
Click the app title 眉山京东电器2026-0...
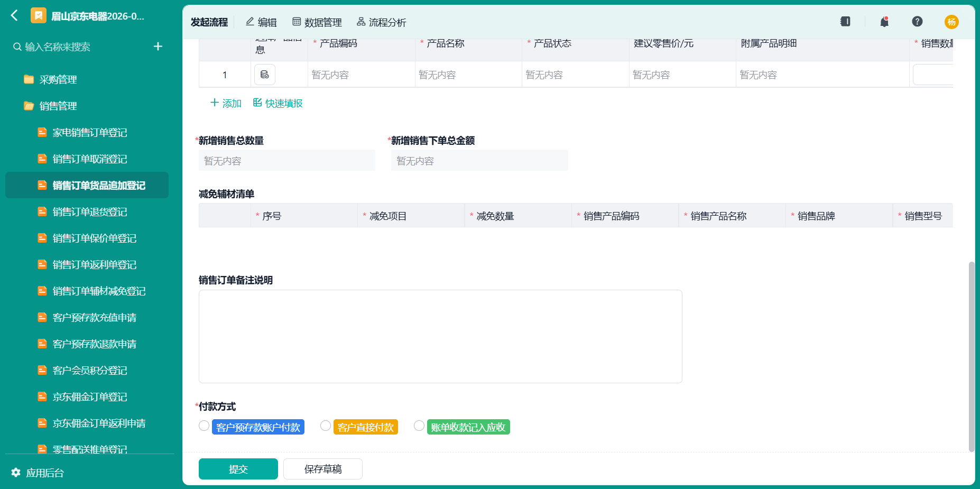[x=98, y=16]
